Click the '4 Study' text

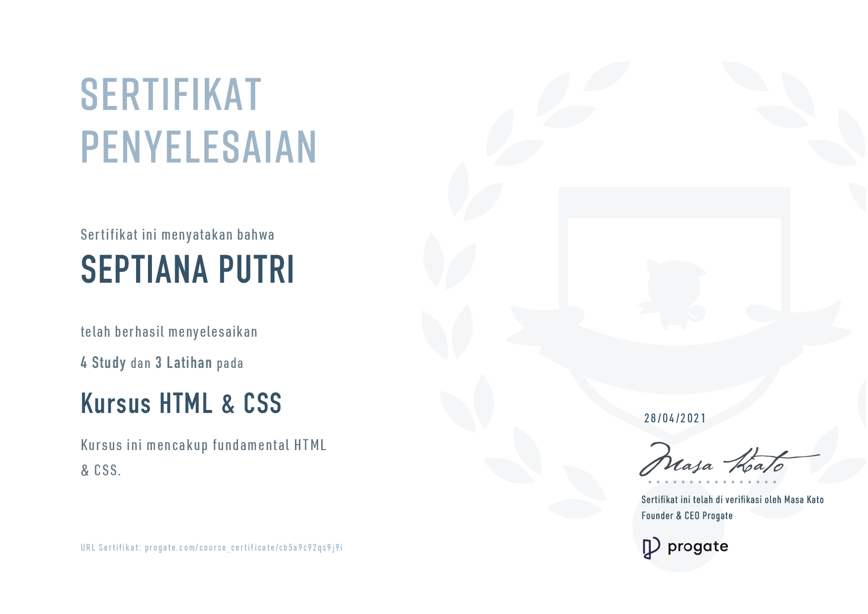coord(103,363)
